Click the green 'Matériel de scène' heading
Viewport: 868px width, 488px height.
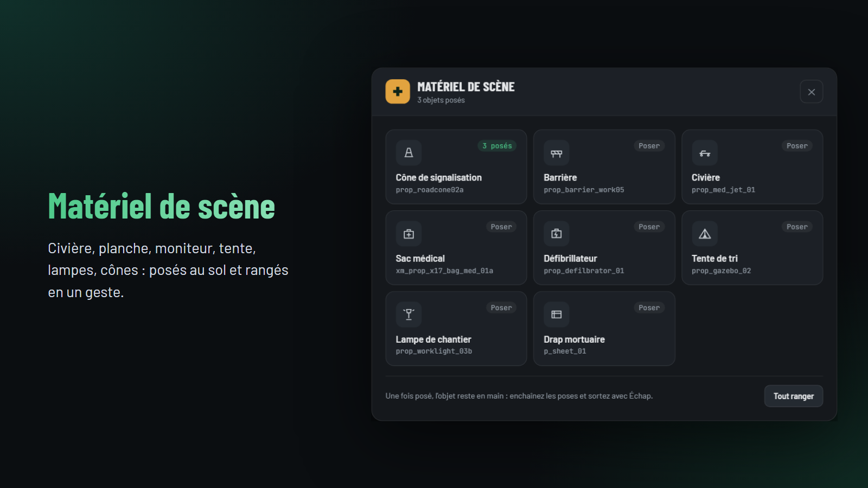point(162,207)
